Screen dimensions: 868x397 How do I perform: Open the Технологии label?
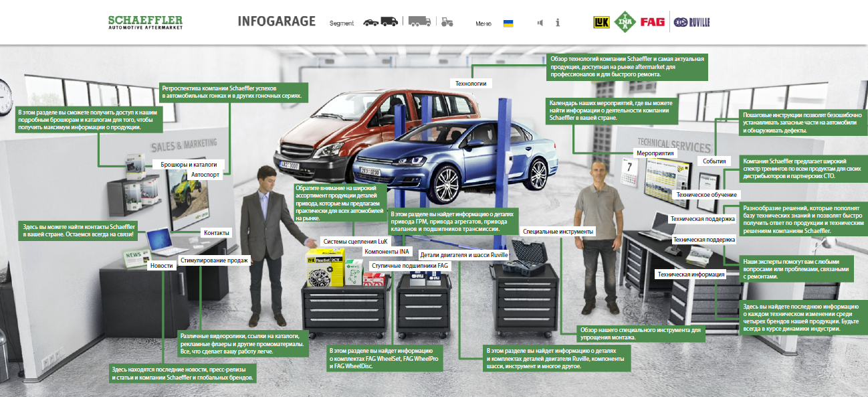pos(470,84)
